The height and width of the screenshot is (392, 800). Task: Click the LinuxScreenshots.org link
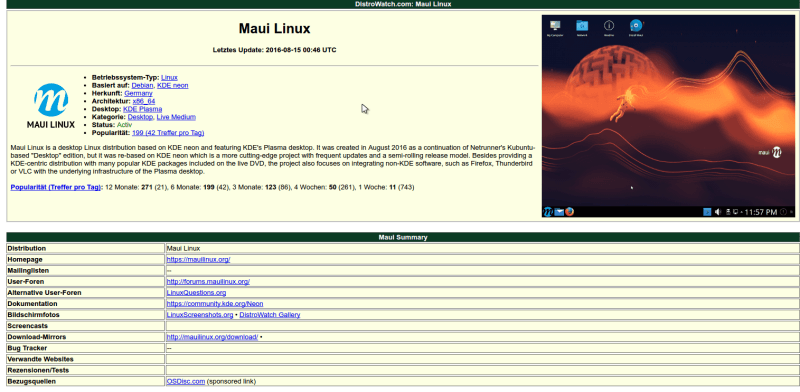(200, 315)
